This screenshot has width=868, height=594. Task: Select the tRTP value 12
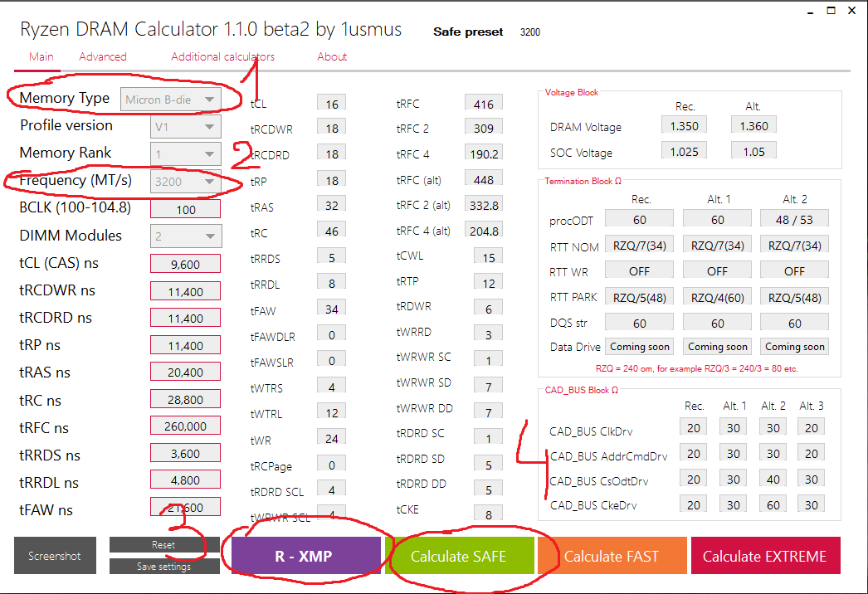point(488,283)
